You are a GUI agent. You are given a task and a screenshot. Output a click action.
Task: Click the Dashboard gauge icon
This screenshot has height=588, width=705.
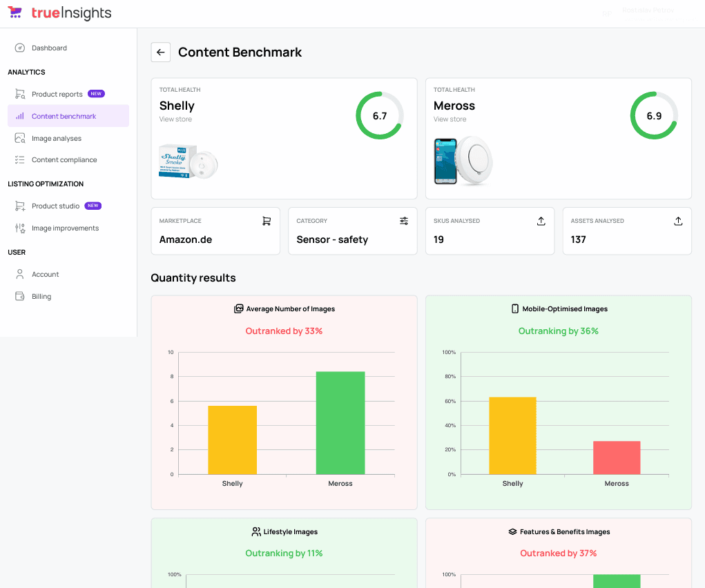point(20,48)
